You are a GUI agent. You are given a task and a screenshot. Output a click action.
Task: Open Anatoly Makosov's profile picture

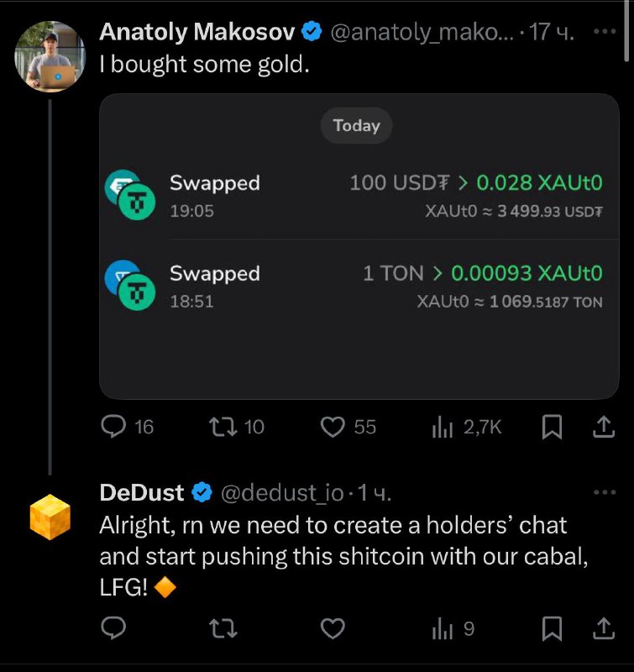point(50,56)
